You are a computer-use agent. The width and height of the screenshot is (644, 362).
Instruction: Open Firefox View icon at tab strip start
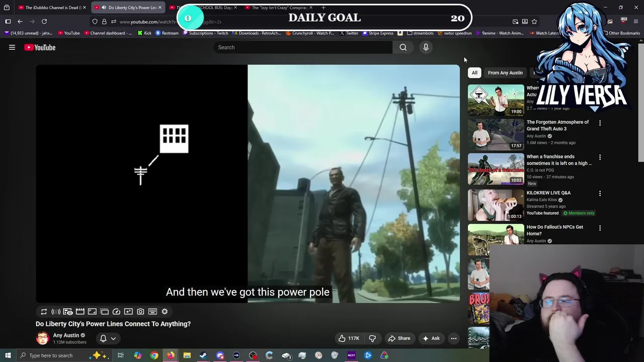(x=7, y=8)
